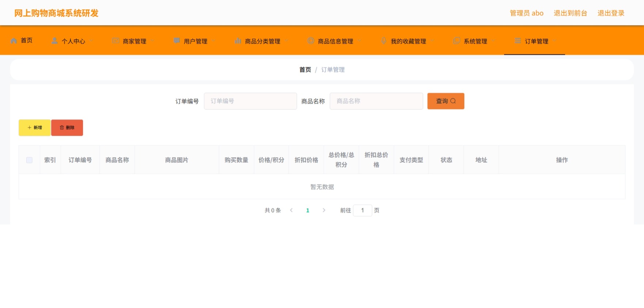Viewport: 644px width, 308px height.
Task: Click the 首页 breadcrumb link
Action: pyautogui.click(x=305, y=70)
